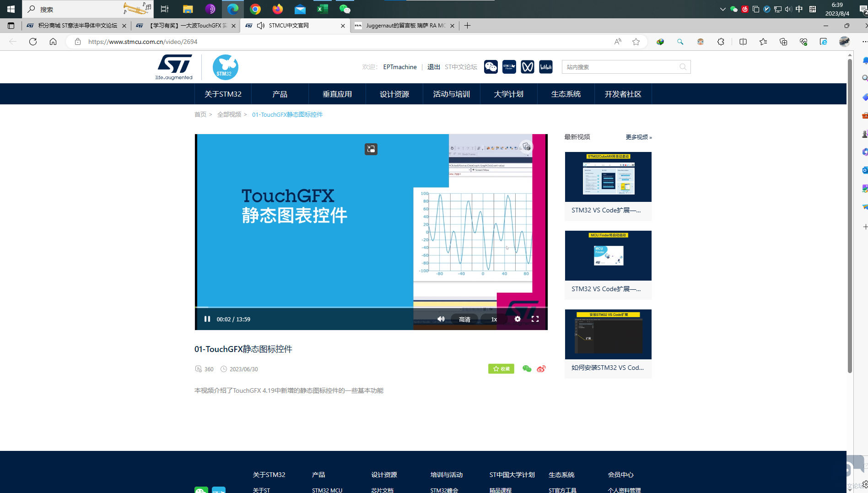
Task: Click the site search magnifier icon
Action: pyautogui.click(x=683, y=67)
